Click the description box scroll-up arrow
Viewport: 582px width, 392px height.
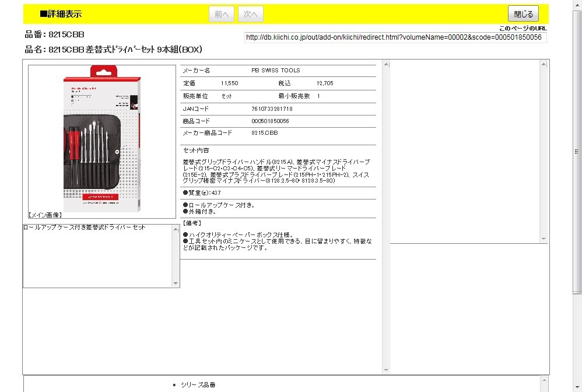(176, 229)
